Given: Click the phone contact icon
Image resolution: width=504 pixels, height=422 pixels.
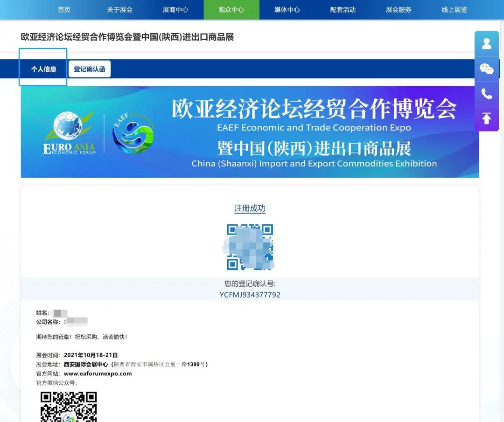Looking at the screenshot, I should (486, 93).
